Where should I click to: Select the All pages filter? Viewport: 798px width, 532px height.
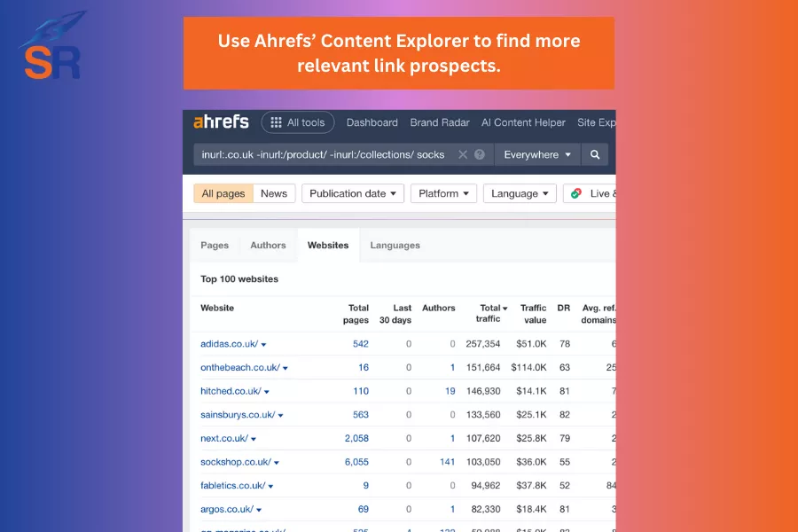pyautogui.click(x=223, y=193)
